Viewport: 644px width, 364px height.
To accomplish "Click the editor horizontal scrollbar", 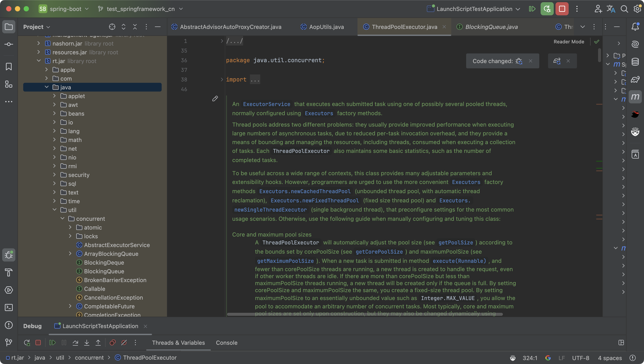I will coord(364,314).
